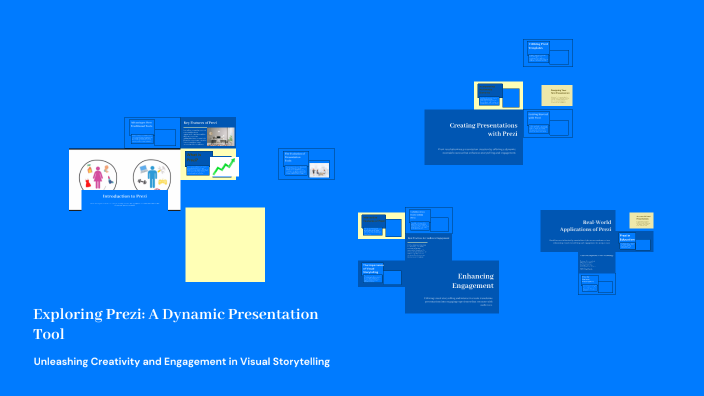Open the Utilizing Prezi Templates slide

[548, 53]
